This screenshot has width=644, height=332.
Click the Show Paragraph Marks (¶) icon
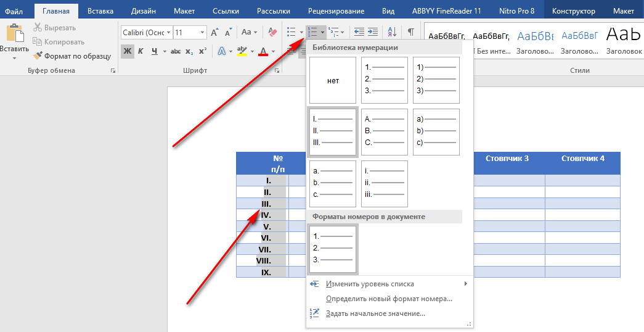411,32
